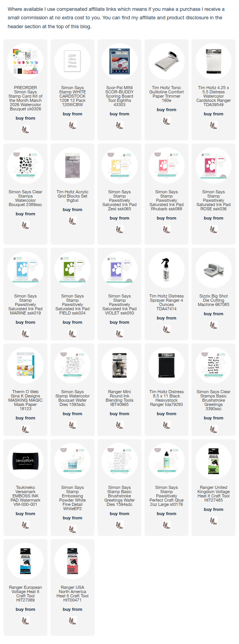Open the 120# Ultra Thick White cardstock thumbnail
Screen dimensions: 239x644
(72, 61)
